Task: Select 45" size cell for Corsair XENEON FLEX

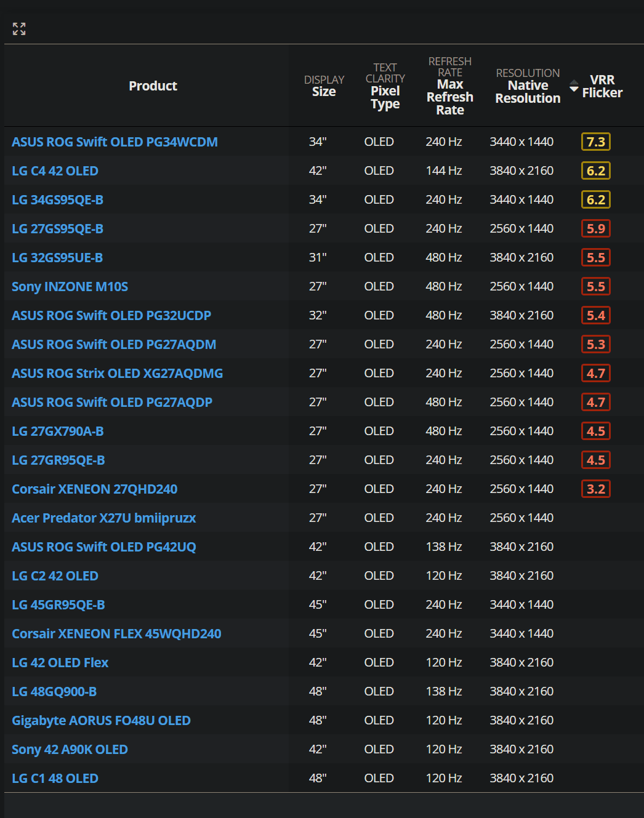Action: coord(318,634)
